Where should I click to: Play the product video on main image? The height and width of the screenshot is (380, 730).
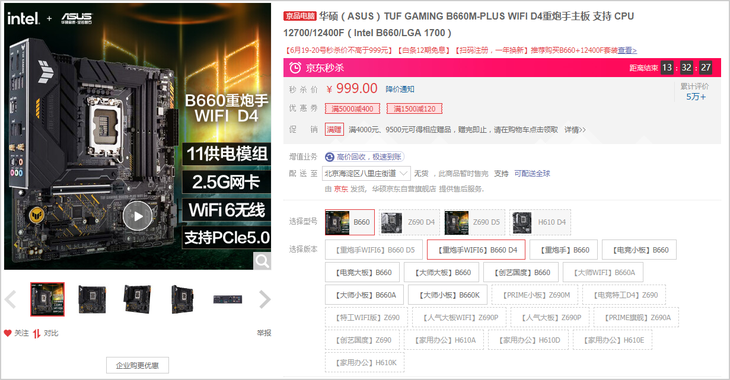138,217
